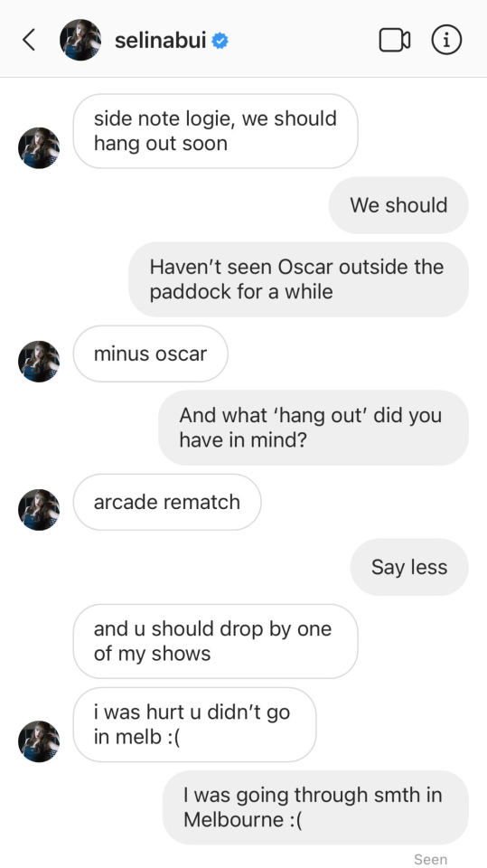
Task: Select the 'Say less' reply bubble
Action: 409,568
